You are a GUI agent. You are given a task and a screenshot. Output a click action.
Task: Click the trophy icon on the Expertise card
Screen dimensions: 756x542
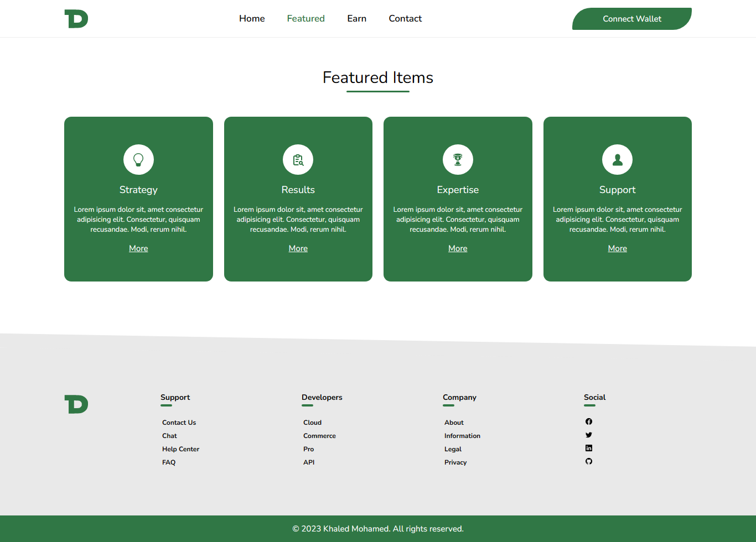point(458,159)
